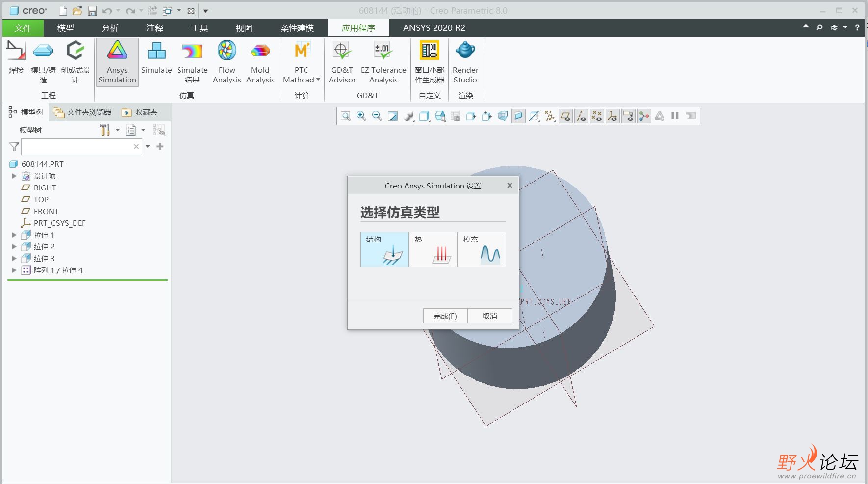Open the 焊接 welding application
This screenshot has width=868, height=484.
[x=16, y=58]
